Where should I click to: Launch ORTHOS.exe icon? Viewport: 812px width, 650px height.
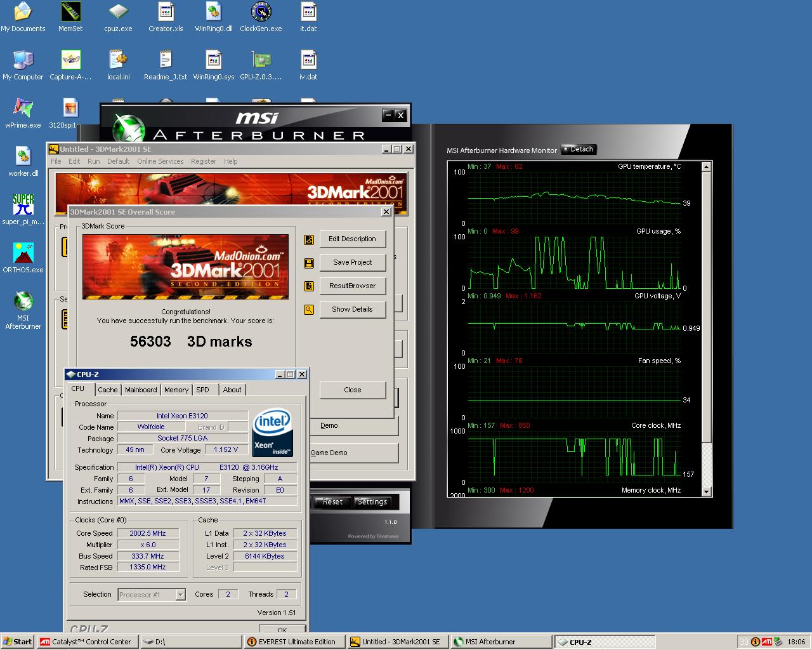click(23, 258)
